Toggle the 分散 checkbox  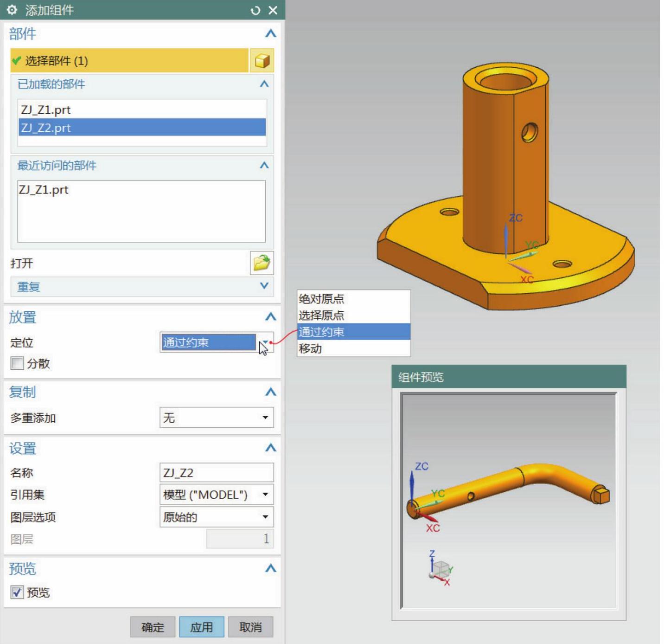pyautogui.click(x=17, y=363)
